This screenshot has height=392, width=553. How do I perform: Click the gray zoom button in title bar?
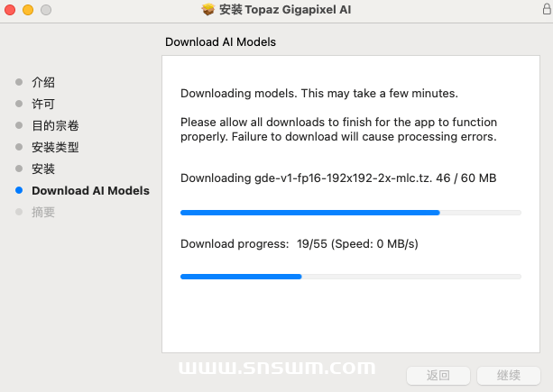(45, 10)
